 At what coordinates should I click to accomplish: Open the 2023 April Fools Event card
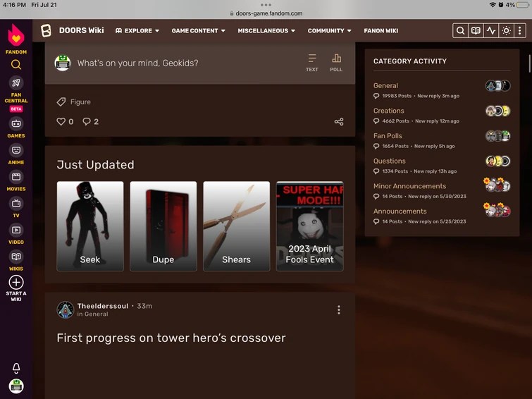(310, 226)
